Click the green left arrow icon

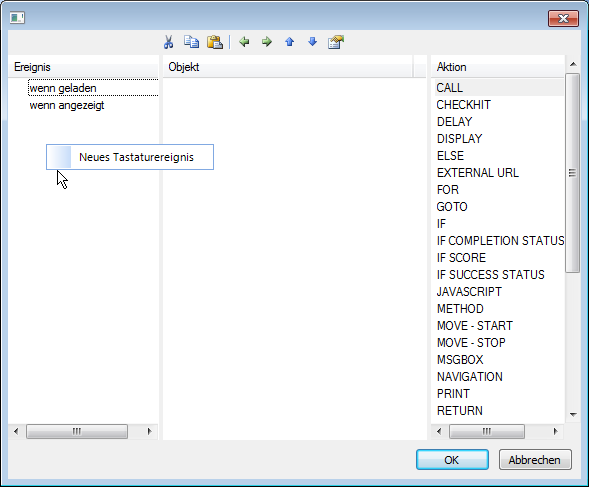244,42
